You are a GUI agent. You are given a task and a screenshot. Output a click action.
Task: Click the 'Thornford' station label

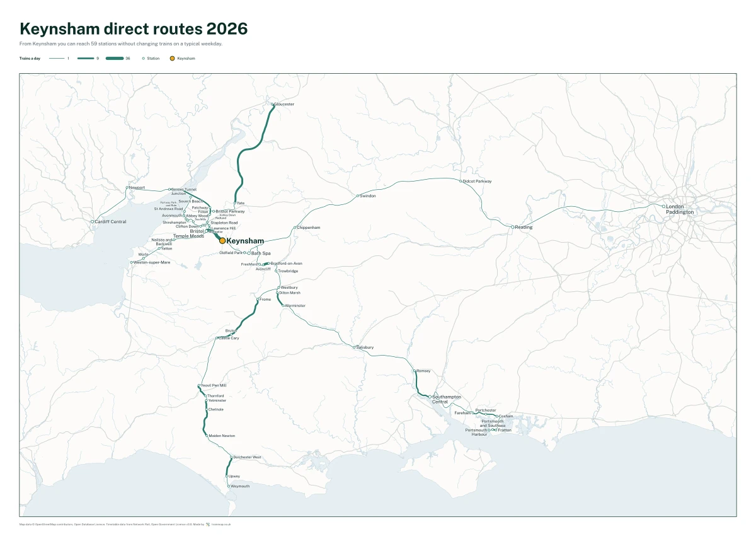[x=215, y=396]
